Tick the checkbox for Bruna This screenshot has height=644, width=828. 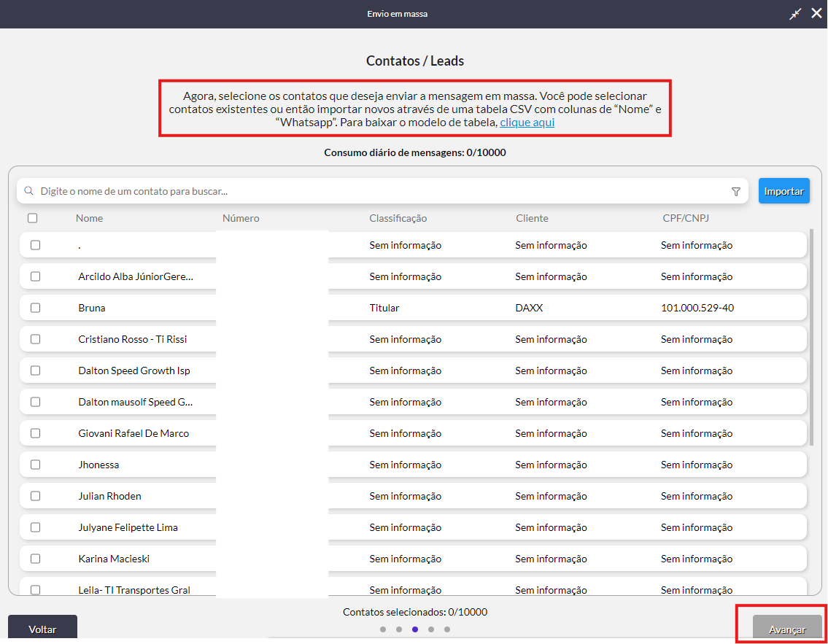pos(35,308)
